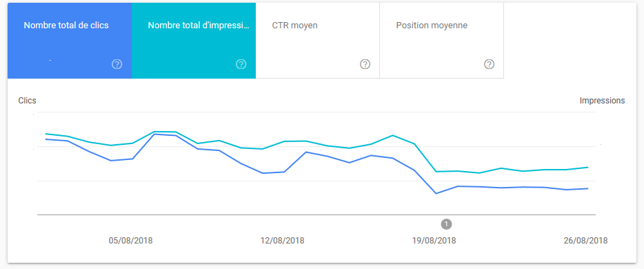Click the Clics axis label
The image size is (644, 269).
click(x=27, y=101)
